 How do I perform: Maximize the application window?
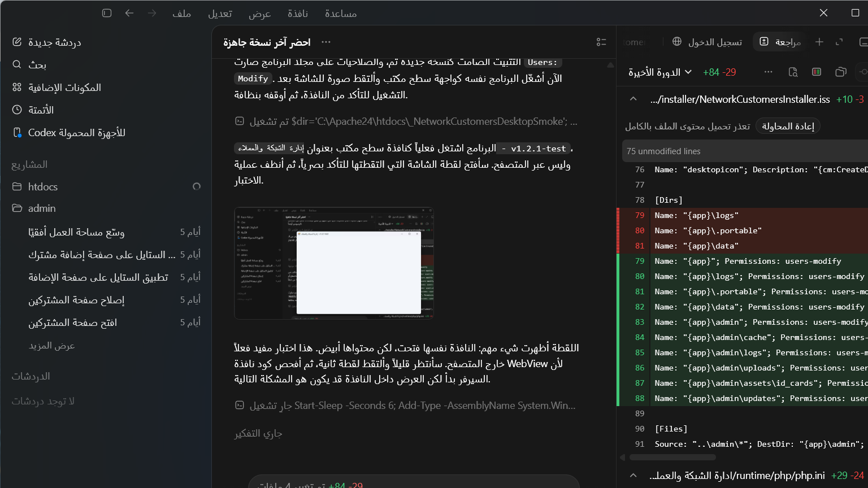coord(855,13)
